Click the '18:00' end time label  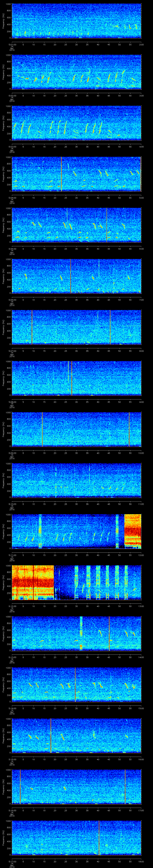pos(141,861)
